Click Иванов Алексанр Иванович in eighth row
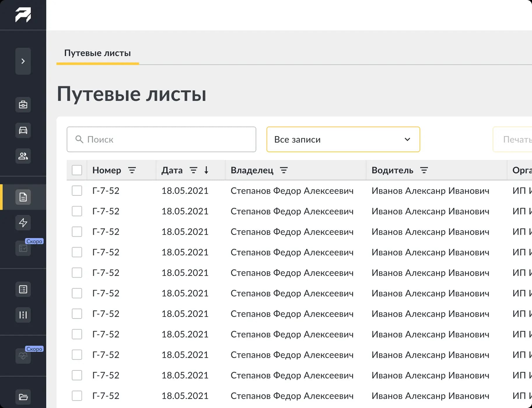The image size is (532, 408). 430,334
